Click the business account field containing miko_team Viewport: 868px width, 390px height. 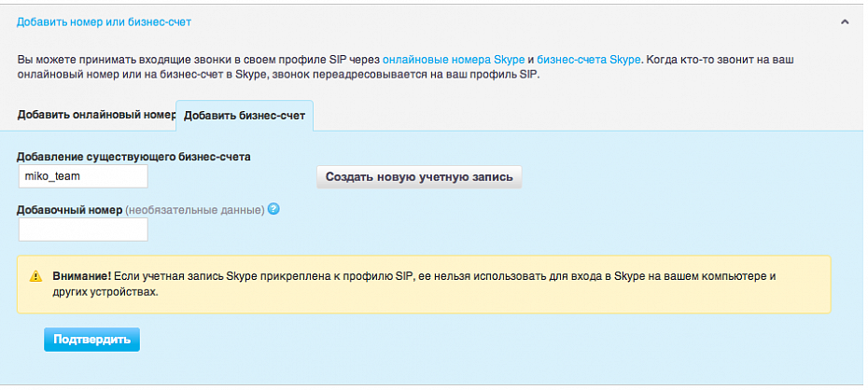tap(83, 176)
